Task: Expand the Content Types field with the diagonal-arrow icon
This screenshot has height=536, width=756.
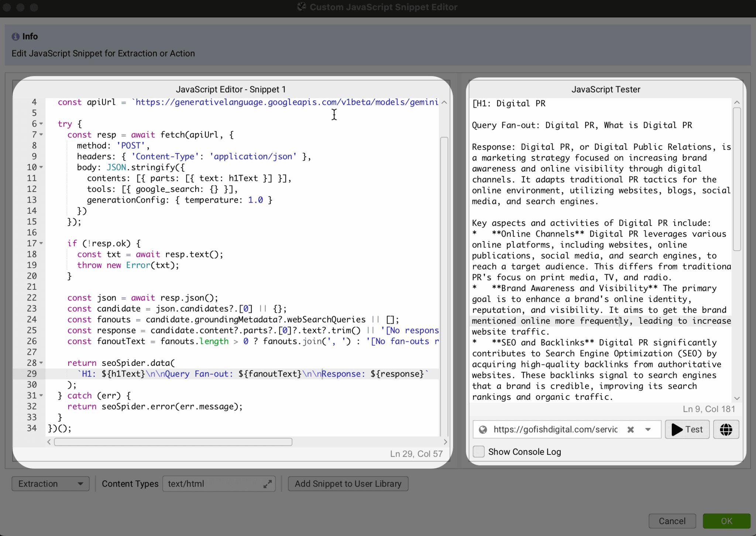Action: [x=268, y=484]
